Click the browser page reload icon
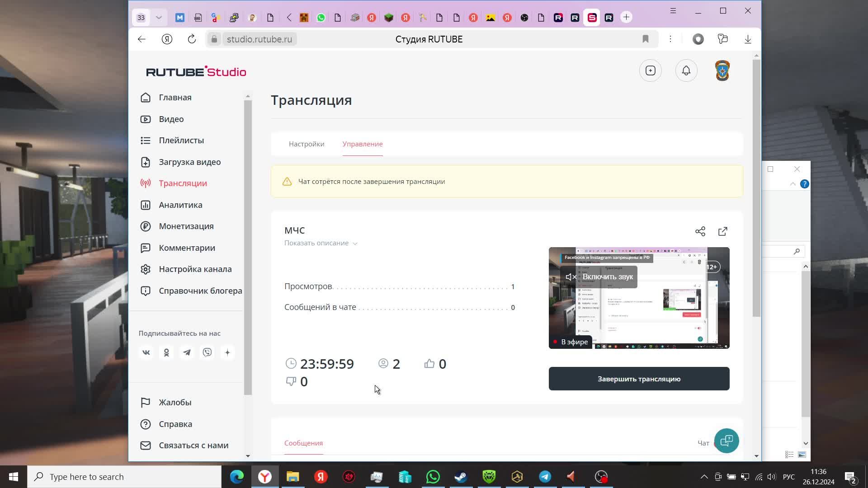 pos(192,39)
